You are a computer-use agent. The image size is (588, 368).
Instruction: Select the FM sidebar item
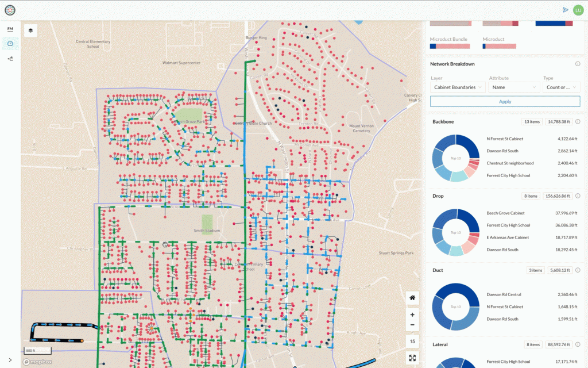[x=10, y=29]
